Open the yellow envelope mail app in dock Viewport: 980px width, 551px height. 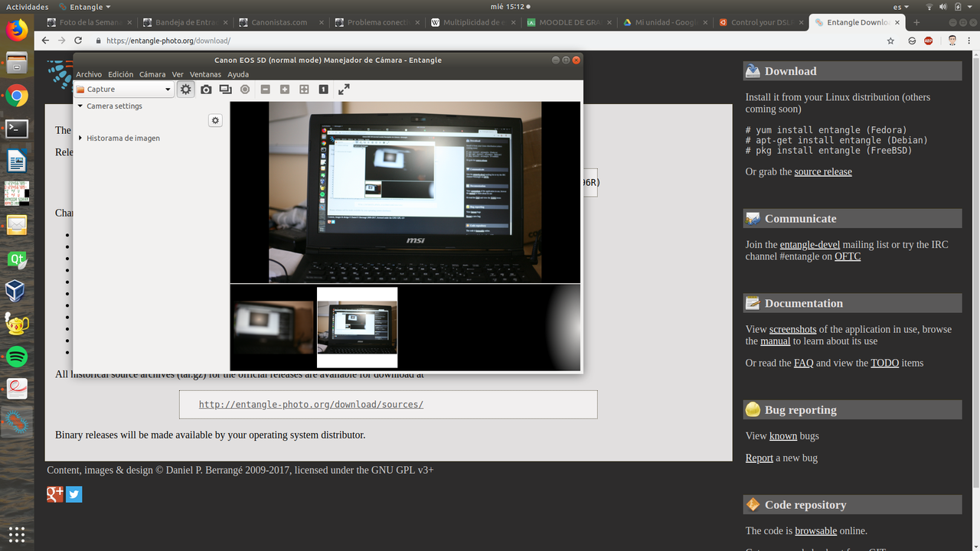[x=17, y=225]
